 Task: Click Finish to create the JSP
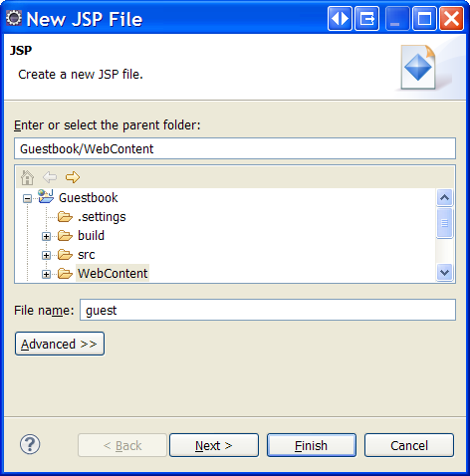coord(312,445)
